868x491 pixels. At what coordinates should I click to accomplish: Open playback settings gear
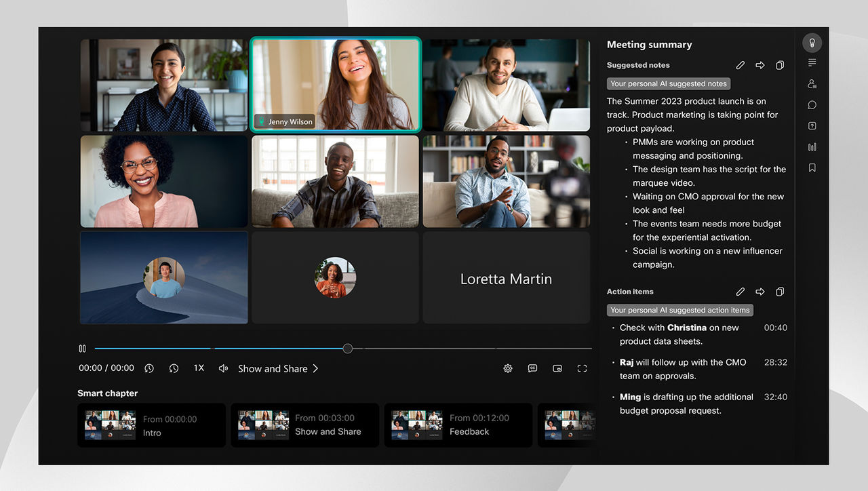[x=508, y=368]
